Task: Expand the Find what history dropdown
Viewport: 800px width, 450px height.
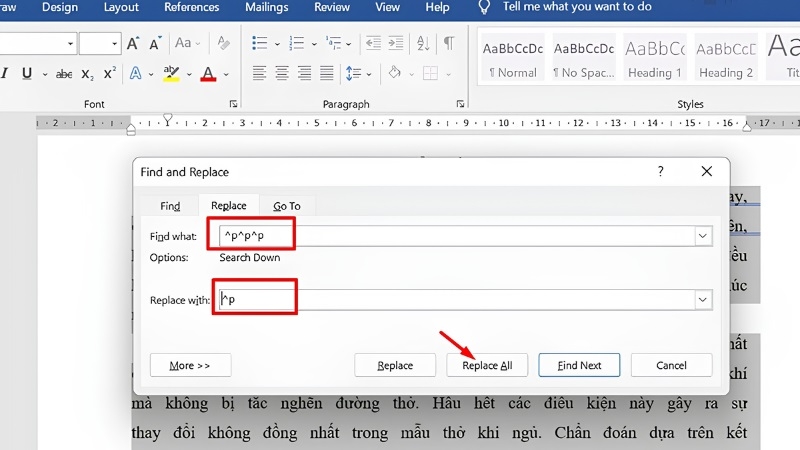Action: [x=703, y=236]
